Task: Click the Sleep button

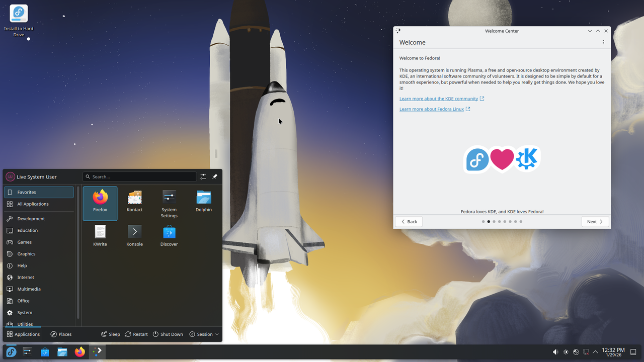Action: pos(110,334)
